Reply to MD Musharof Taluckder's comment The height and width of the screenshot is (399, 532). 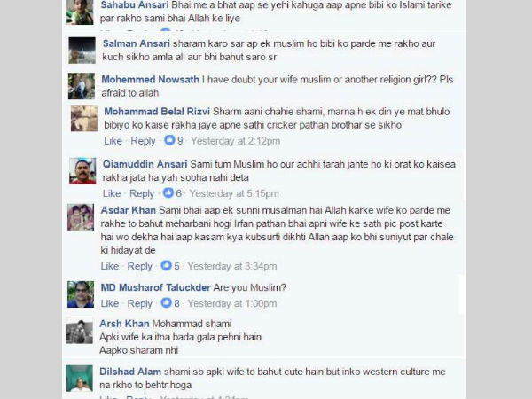(x=139, y=303)
